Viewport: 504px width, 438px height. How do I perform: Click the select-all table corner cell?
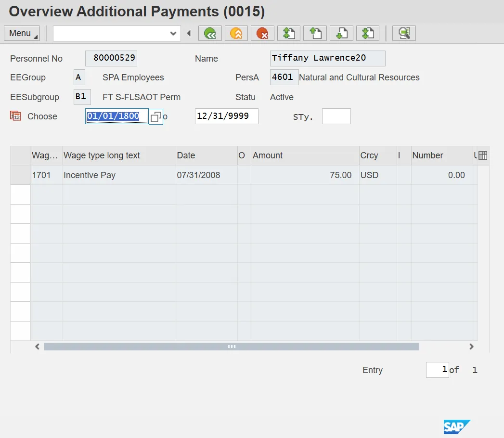click(x=20, y=155)
